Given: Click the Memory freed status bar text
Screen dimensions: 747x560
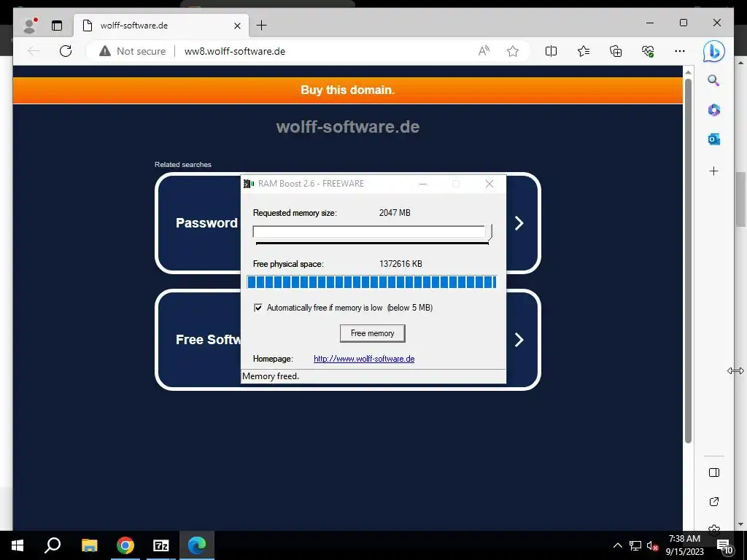Looking at the screenshot, I should click(x=271, y=376).
